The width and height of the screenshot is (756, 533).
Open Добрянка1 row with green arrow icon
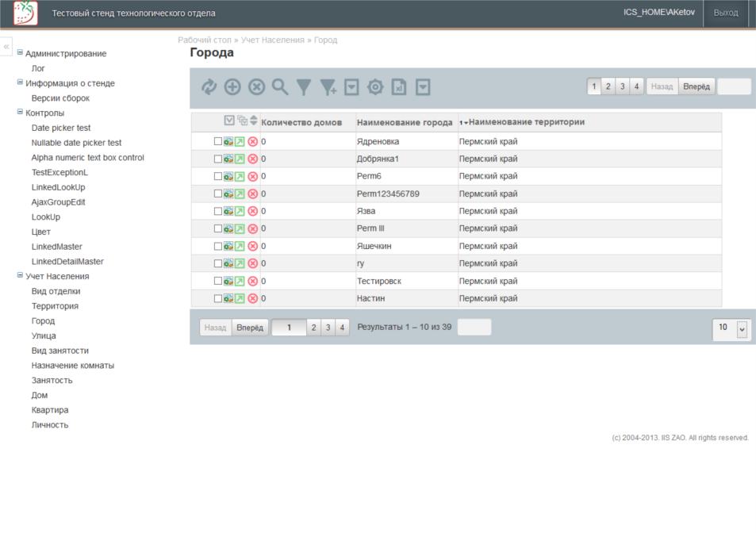point(240,159)
